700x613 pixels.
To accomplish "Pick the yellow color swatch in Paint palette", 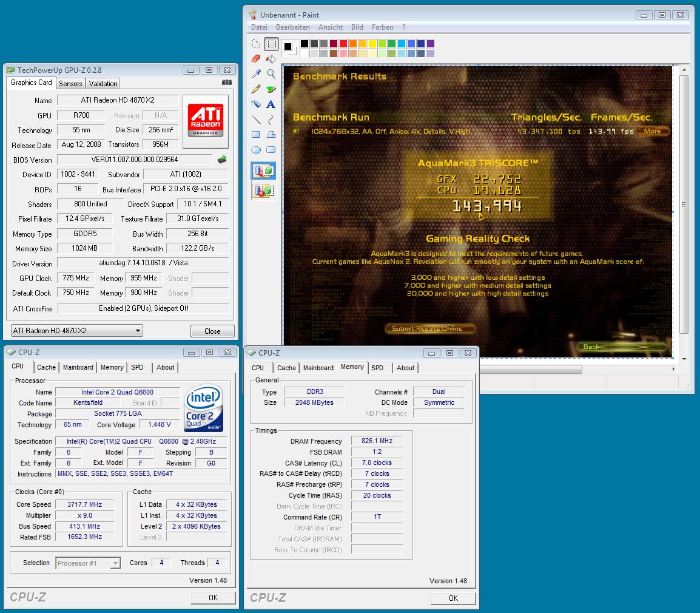I will pos(372,43).
